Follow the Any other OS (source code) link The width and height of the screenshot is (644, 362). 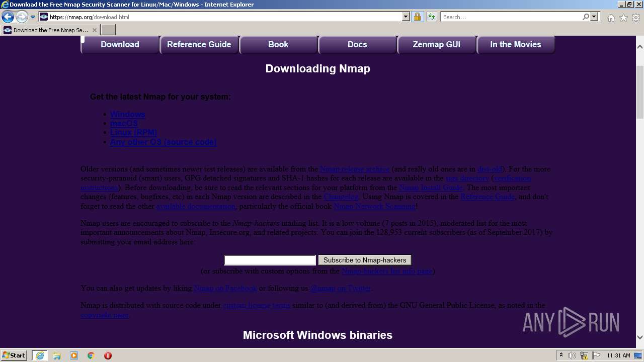[163, 142]
